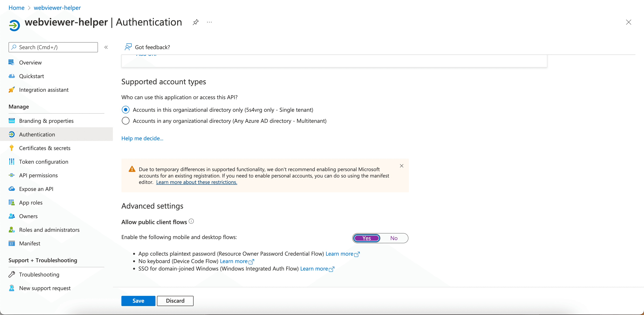Dismiss the personal accounts warning banner

(x=401, y=166)
